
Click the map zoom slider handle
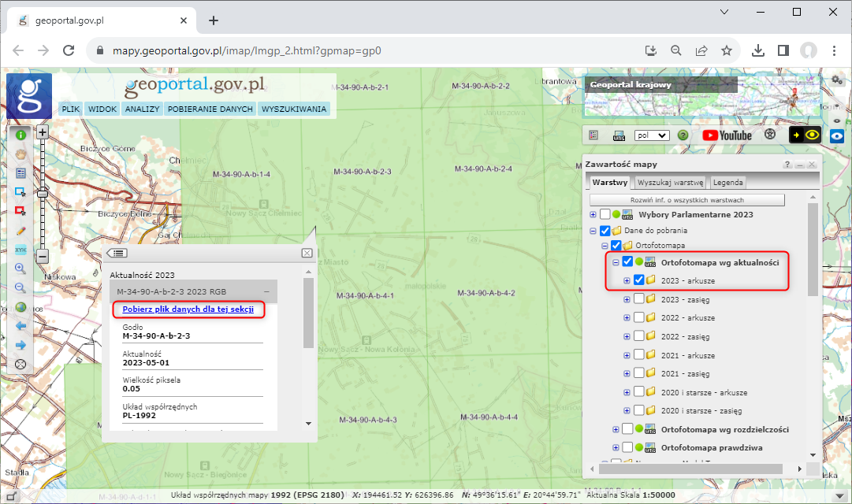43,192
